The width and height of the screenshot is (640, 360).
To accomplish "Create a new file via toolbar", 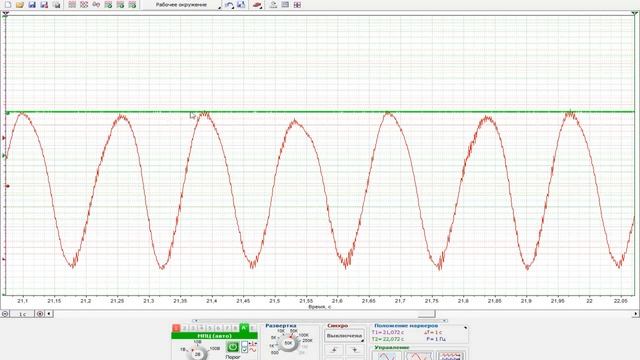I will tap(8, 5).
